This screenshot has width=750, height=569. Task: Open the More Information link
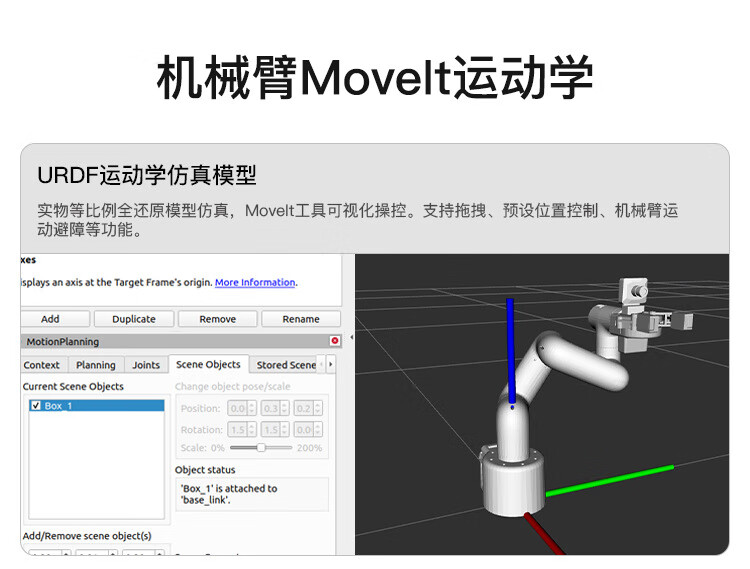(255, 282)
